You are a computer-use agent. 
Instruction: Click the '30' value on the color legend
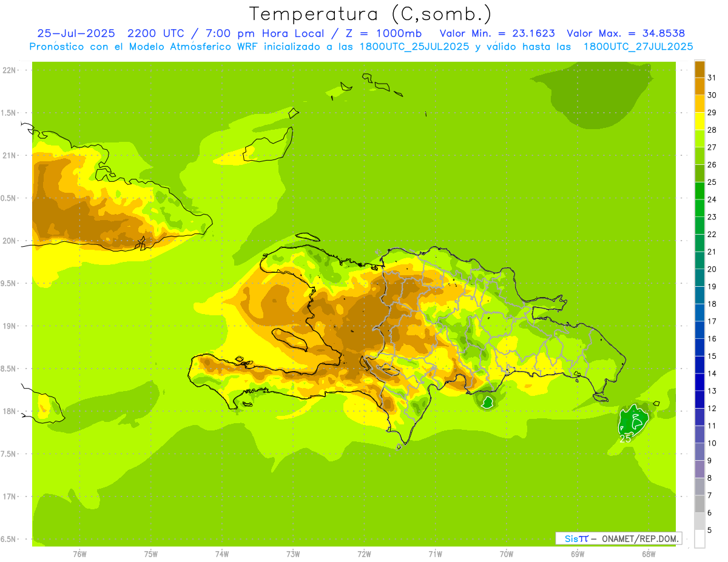coord(712,95)
